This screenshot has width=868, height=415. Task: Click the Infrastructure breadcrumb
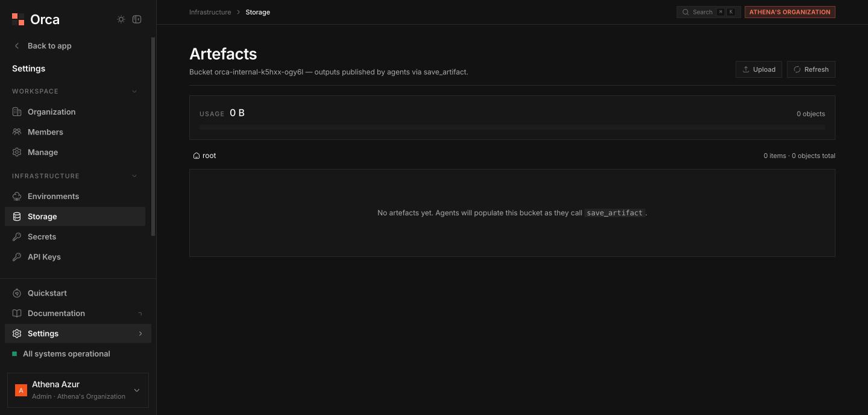[x=210, y=12]
